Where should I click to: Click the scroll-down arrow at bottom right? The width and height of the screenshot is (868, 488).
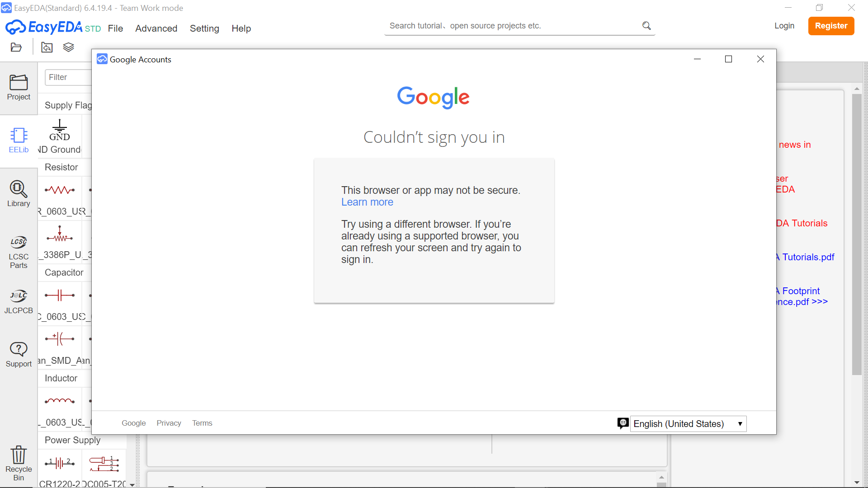tap(856, 483)
